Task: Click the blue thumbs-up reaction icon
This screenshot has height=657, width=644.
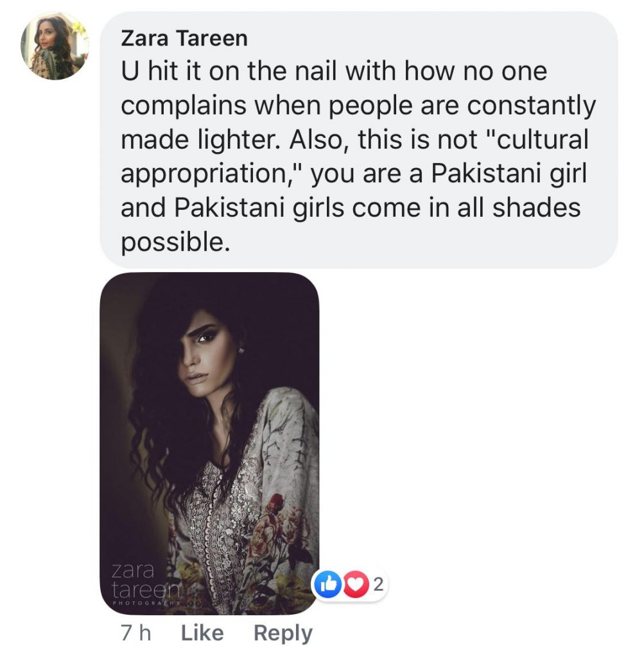Action: pyautogui.click(x=329, y=584)
